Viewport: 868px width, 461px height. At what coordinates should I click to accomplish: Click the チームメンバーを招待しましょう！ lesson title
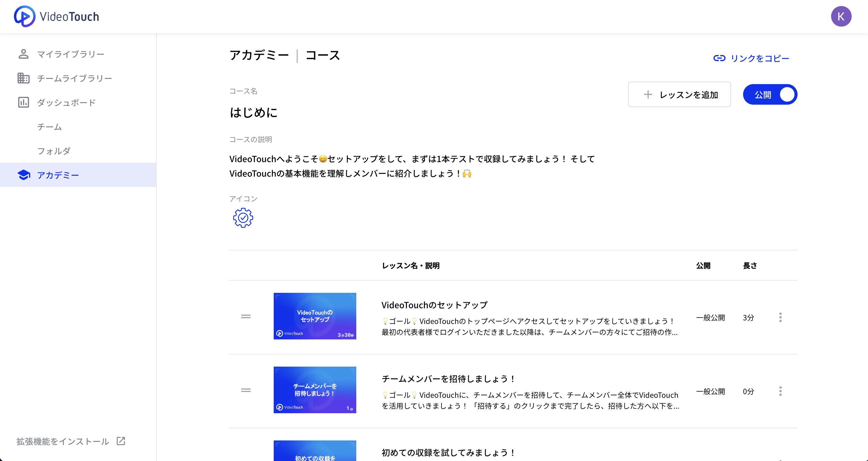(x=448, y=379)
